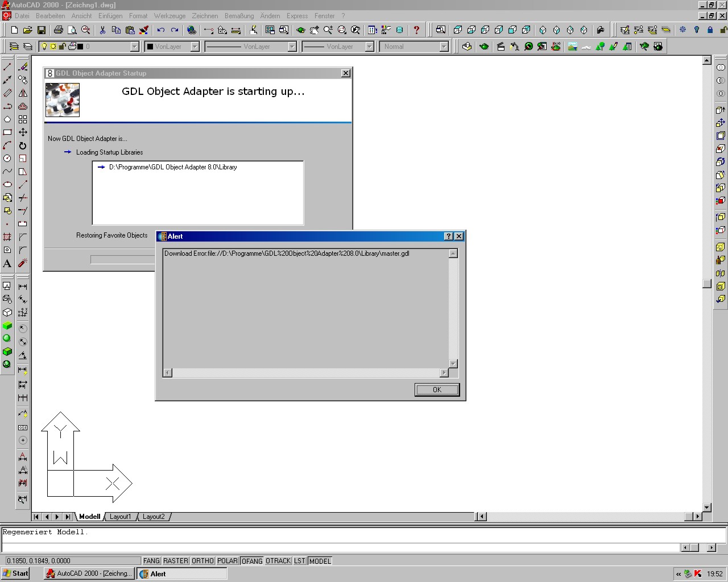728x582 pixels.
Task: Open the Bearbeiten menu
Action: pyautogui.click(x=51, y=16)
